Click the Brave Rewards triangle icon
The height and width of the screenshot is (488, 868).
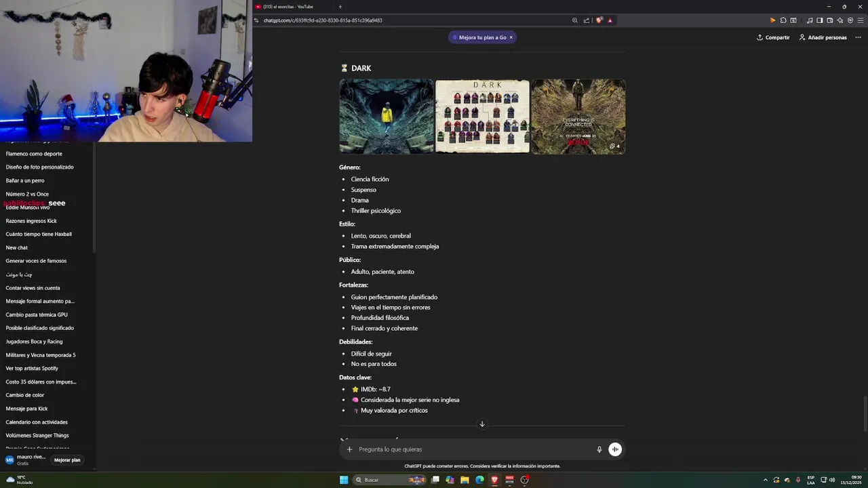tap(610, 20)
